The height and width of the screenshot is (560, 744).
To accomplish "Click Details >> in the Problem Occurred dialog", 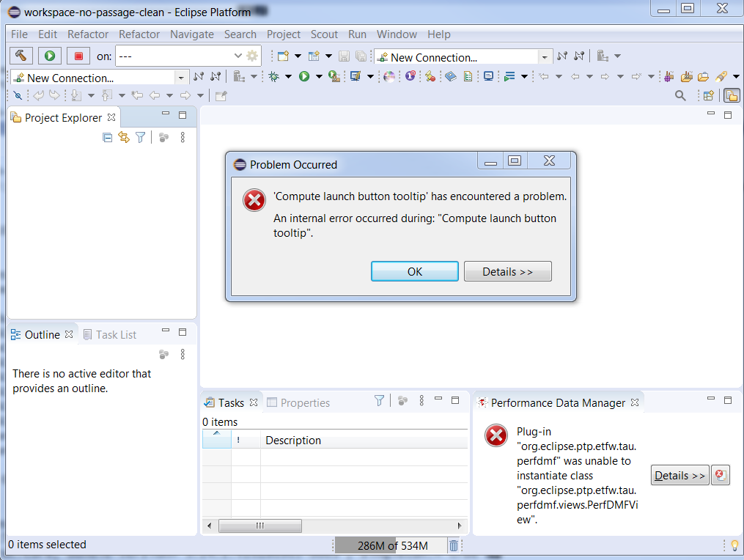I will 508,271.
